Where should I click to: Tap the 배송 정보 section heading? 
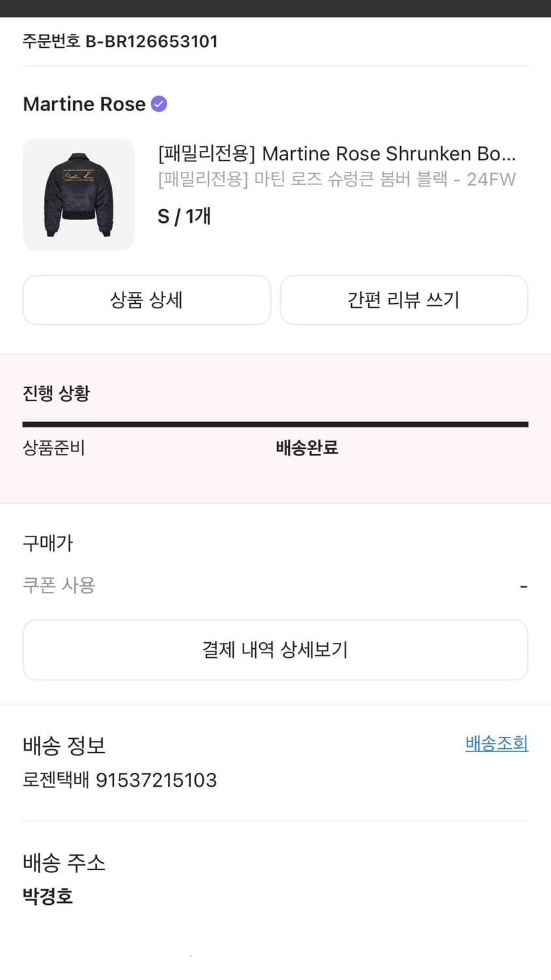[x=64, y=745]
